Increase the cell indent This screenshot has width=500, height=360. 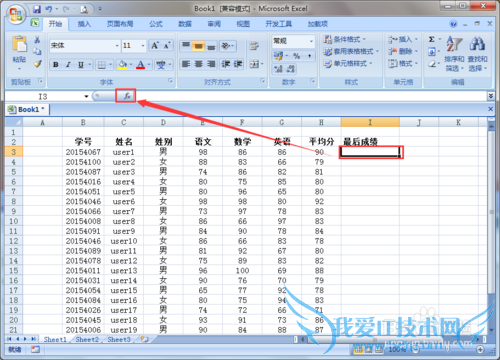click(238, 64)
